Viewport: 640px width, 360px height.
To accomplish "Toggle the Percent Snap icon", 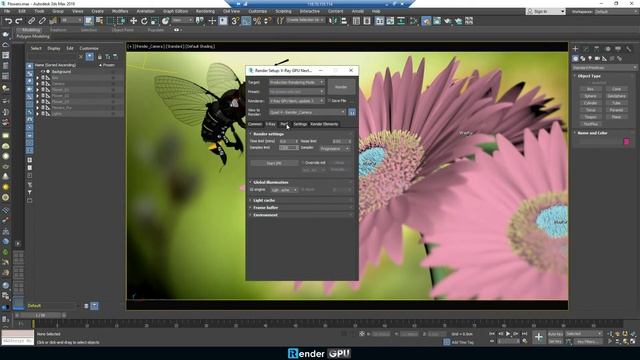I will [x=257, y=21].
